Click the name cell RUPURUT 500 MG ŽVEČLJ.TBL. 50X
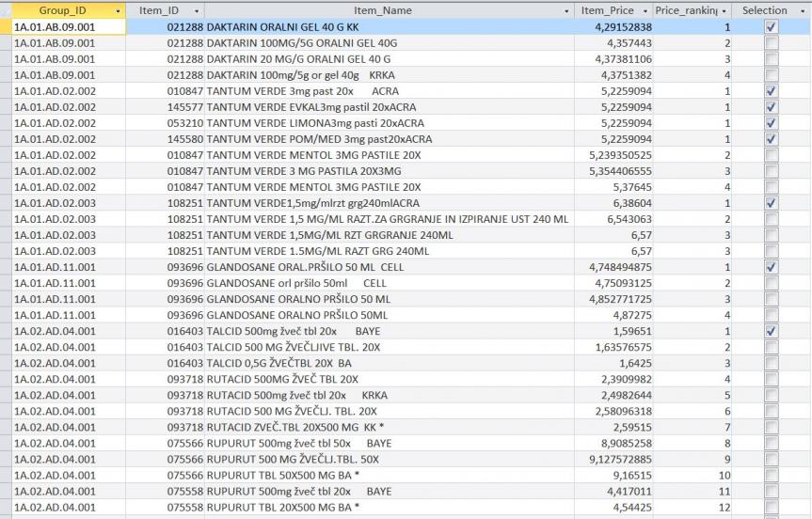 [390, 460]
